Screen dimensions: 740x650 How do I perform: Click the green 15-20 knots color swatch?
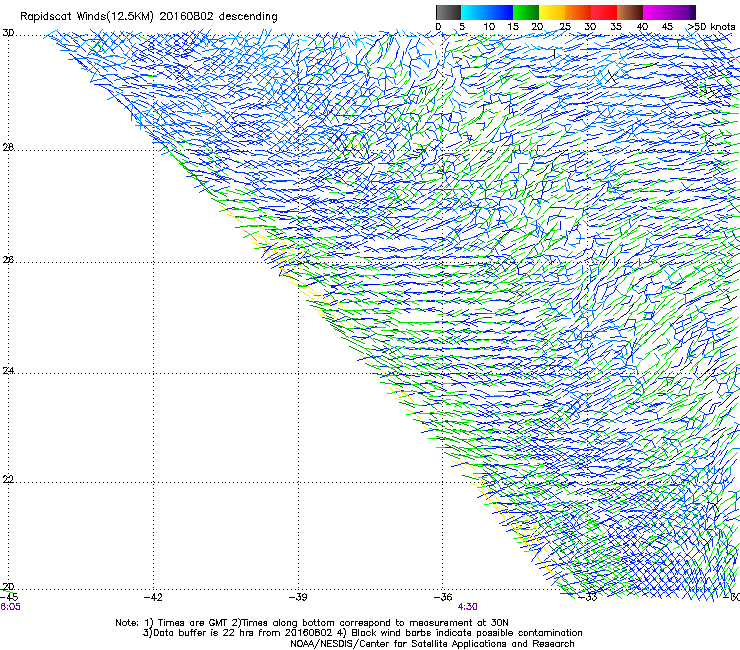tap(526, 12)
